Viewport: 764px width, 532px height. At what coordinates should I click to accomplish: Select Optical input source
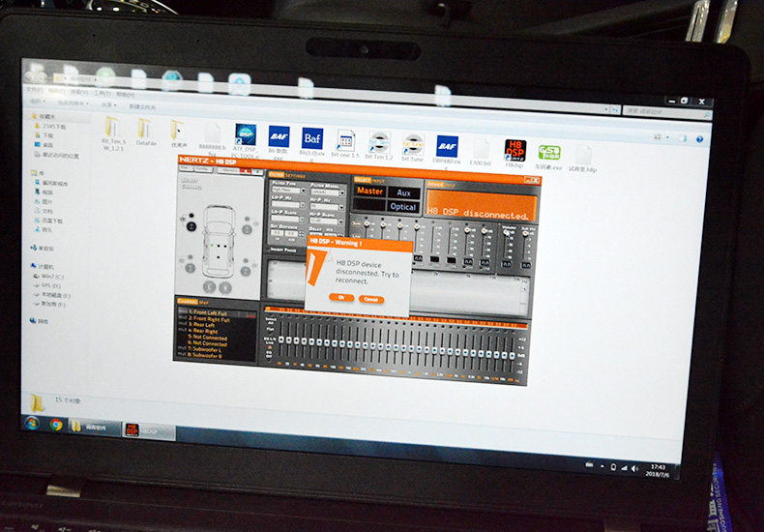(x=403, y=207)
